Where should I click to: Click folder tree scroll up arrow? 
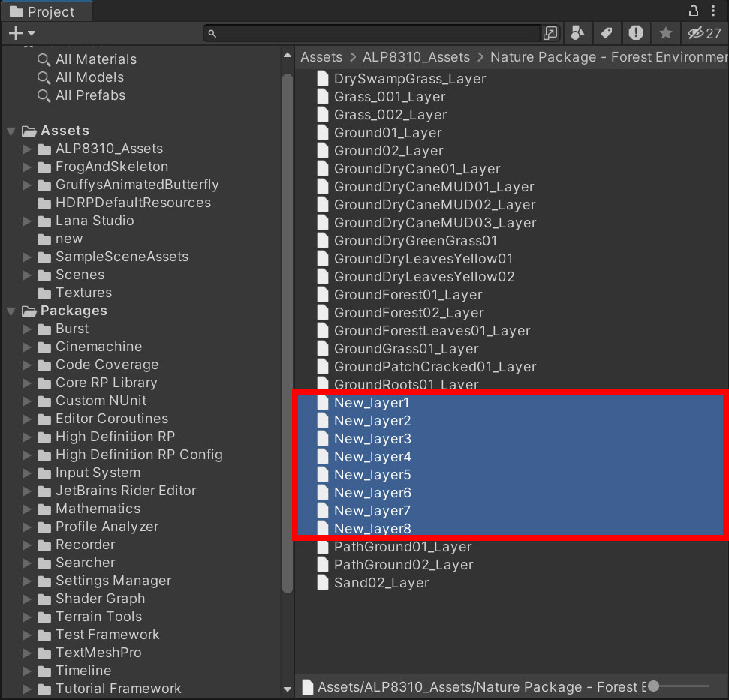pyautogui.click(x=288, y=56)
